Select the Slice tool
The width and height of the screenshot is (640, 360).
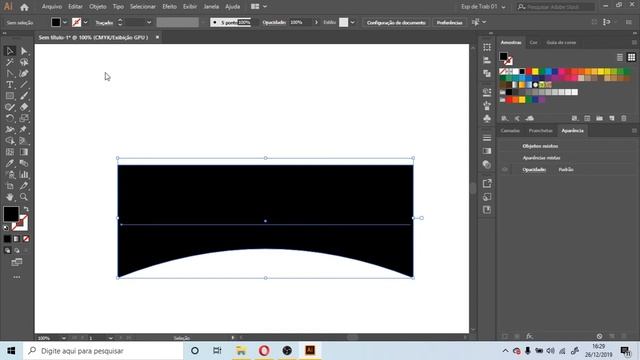point(24,186)
